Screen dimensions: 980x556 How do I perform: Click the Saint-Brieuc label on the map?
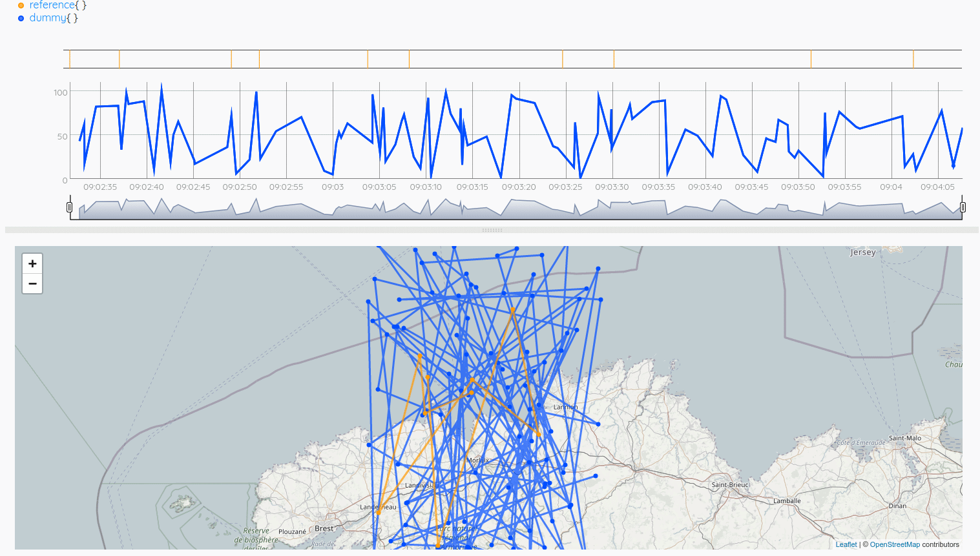(x=730, y=484)
